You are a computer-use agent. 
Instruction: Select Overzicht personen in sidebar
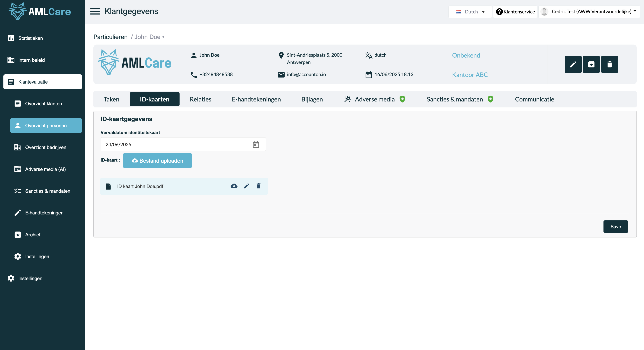pyautogui.click(x=46, y=125)
